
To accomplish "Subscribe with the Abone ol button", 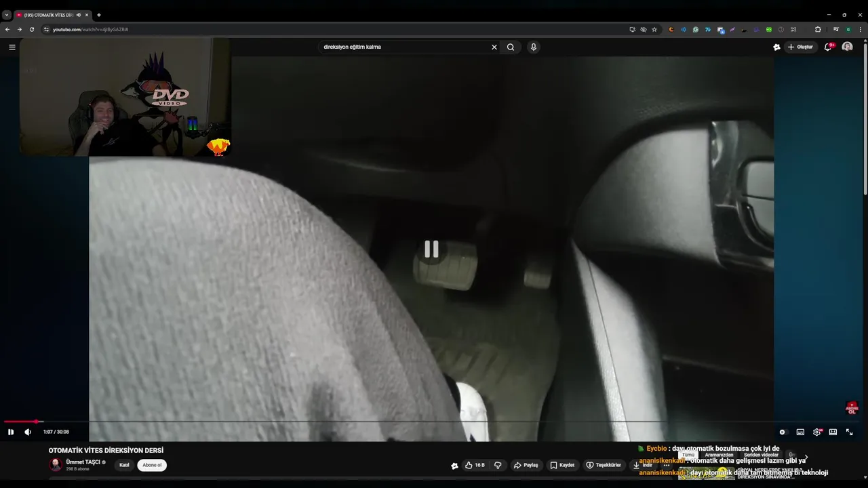I will [152, 465].
